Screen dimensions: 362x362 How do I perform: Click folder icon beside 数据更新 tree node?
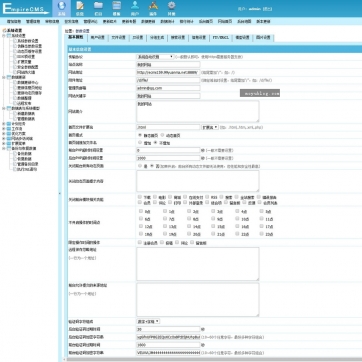point(9,77)
